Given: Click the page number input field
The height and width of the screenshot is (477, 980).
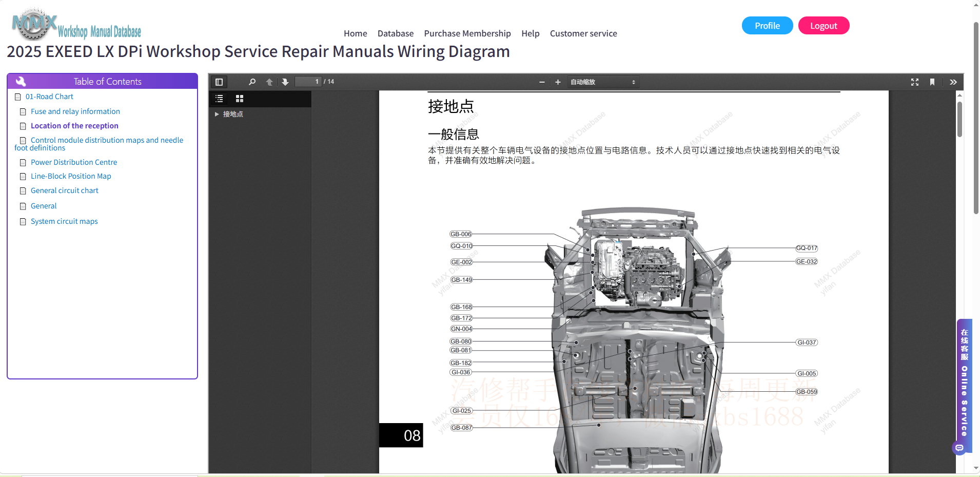Looking at the screenshot, I should click(308, 82).
